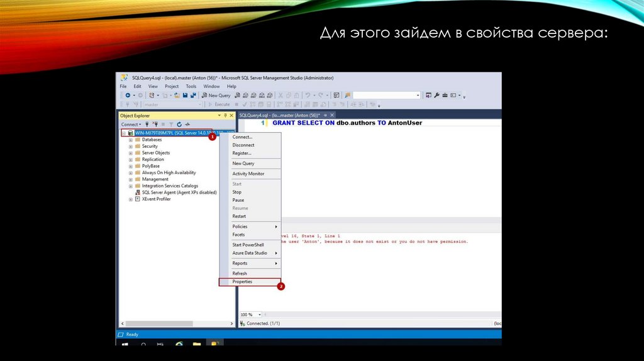The image size is (644, 361).
Task: Expand the Management node
Action: click(131, 179)
